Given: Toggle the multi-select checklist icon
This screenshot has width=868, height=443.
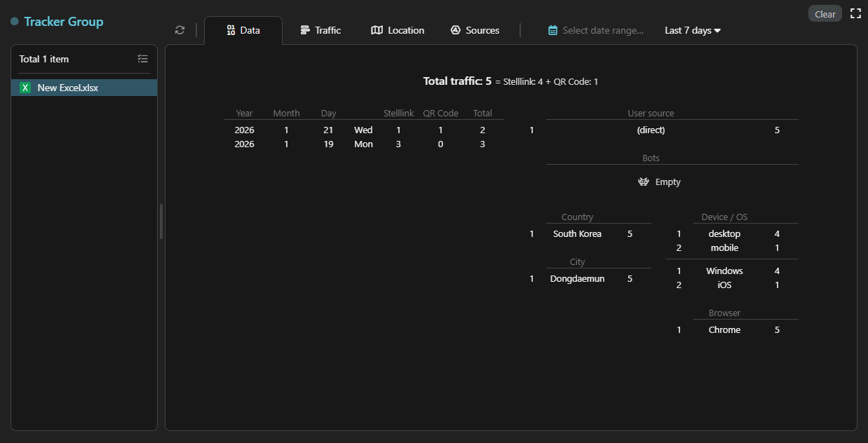Looking at the screenshot, I should (143, 59).
